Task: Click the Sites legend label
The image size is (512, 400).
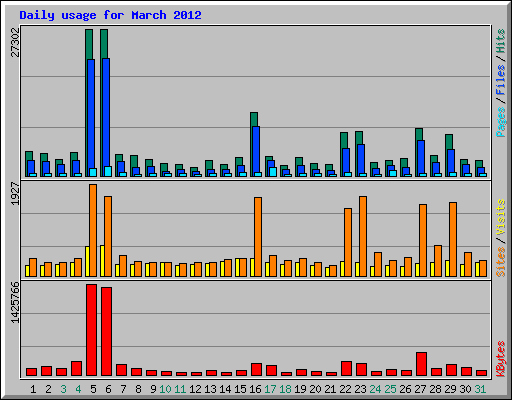Action: pyautogui.click(x=501, y=262)
